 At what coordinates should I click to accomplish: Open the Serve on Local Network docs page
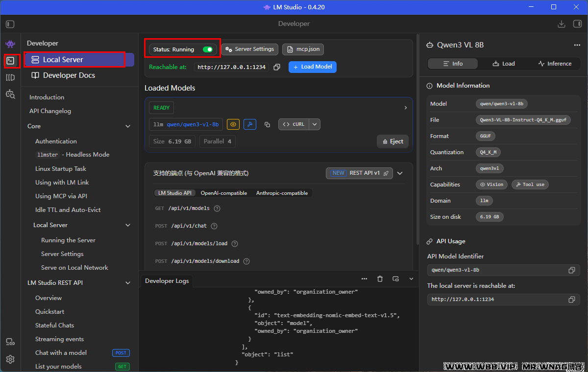(74, 268)
